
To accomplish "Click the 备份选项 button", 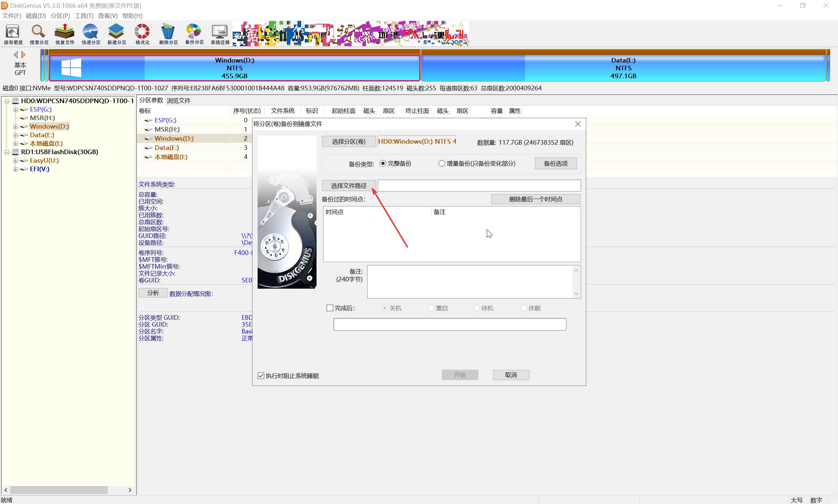I will click(556, 163).
